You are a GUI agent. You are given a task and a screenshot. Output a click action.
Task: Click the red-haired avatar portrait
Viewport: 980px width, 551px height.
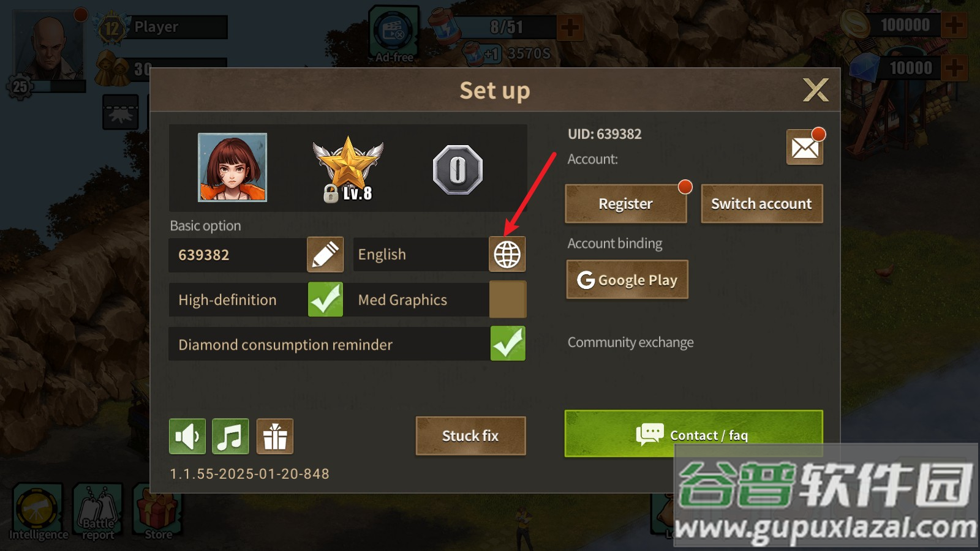[x=232, y=167]
